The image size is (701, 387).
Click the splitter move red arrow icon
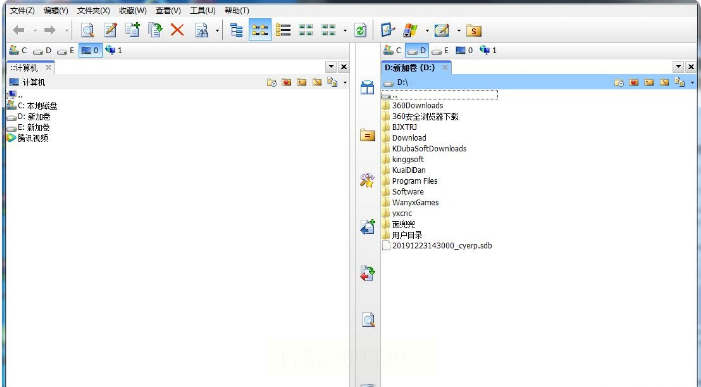point(367,273)
